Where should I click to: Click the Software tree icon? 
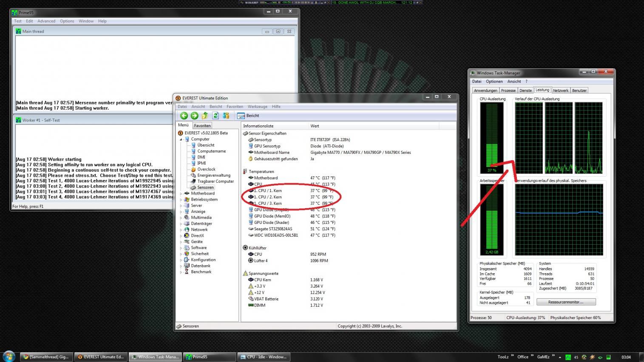187,247
